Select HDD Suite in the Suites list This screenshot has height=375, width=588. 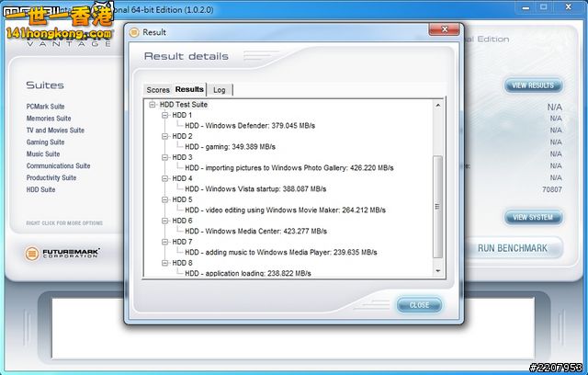tap(41, 189)
